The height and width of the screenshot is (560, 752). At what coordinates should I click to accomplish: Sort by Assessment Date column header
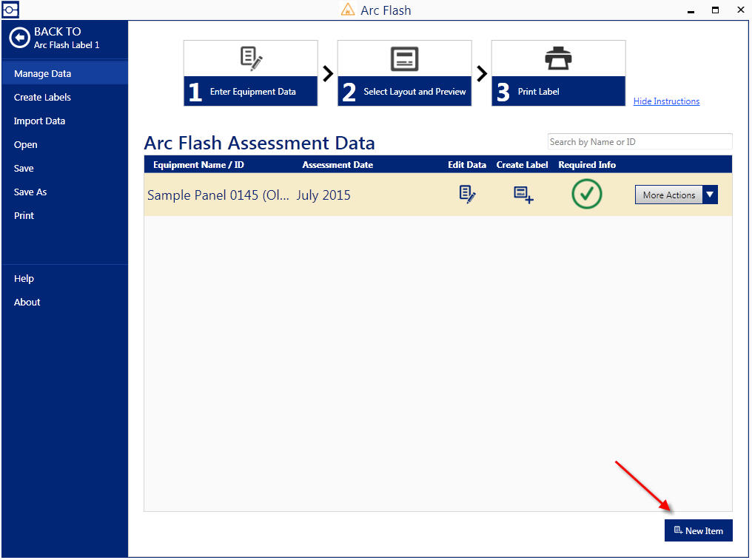pyautogui.click(x=338, y=164)
